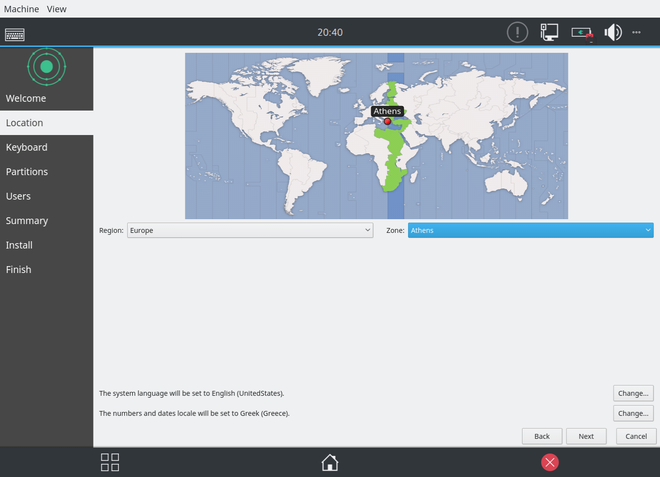The height and width of the screenshot is (477, 660).
Task: Change the numbers and dates locale
Action: pyautogui.click(x=634, y=413)
